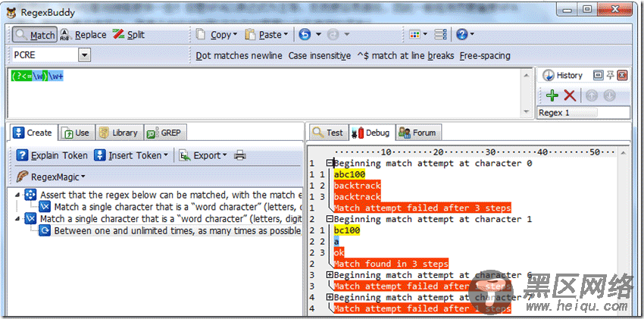Toggle ^$ match at line breaks
Image resolution: width=644 pixels, height=319 pixels.
[405, 56]
